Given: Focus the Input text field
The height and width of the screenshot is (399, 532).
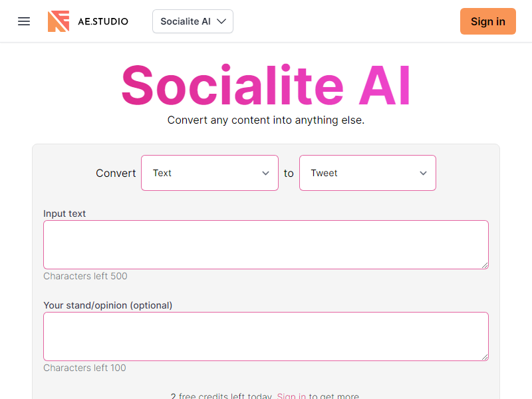Looking at the screenshot, I should (265, 245).
